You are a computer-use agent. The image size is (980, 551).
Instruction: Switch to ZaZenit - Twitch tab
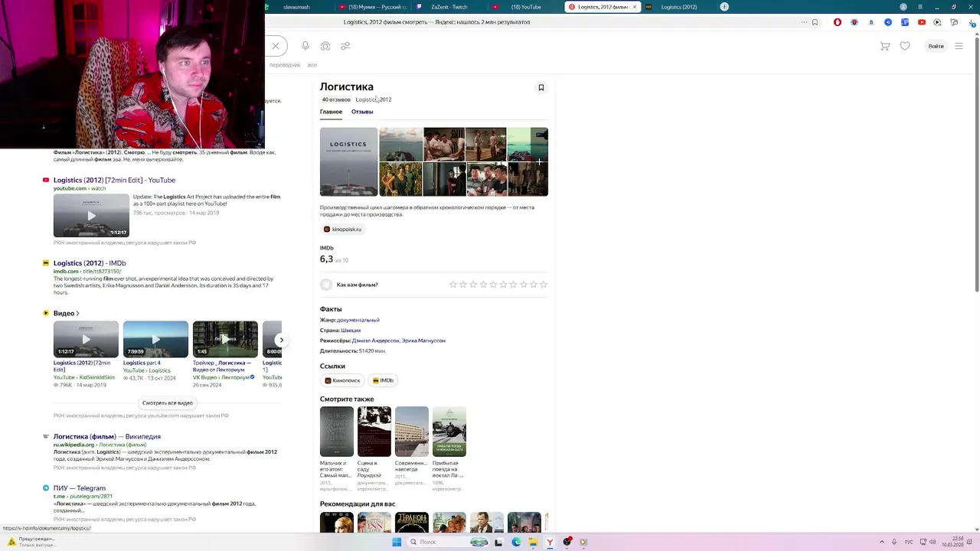pyautogui.click(x=449, y=7)
